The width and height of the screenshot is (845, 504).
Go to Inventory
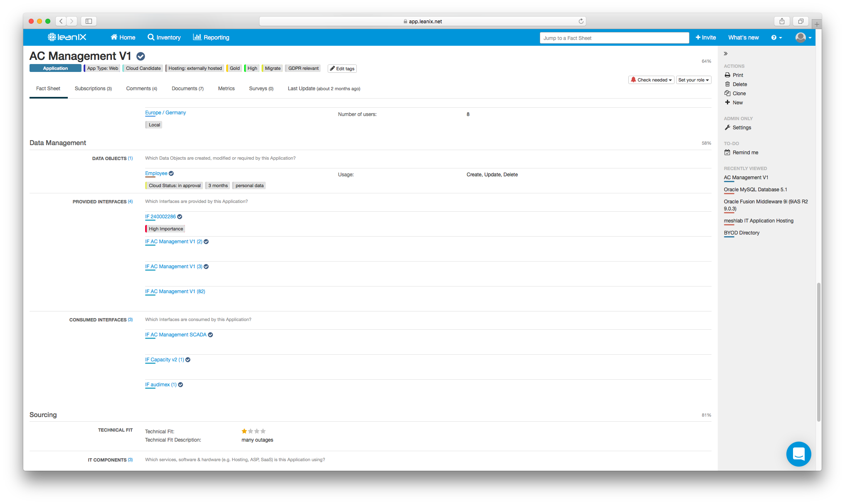click(x=164, y=37)
